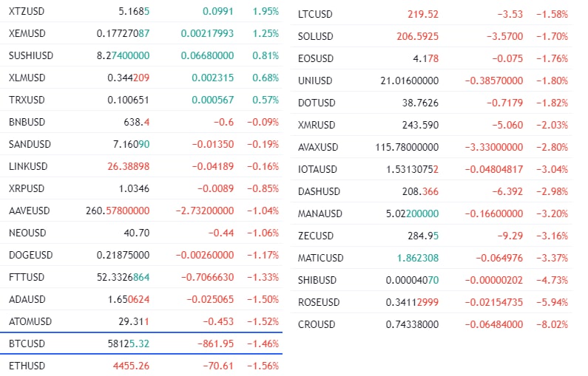This screenshot has height=376, width=588.
Task: Click the DOTUSD price 38.7626
Action: click(420, 103)
